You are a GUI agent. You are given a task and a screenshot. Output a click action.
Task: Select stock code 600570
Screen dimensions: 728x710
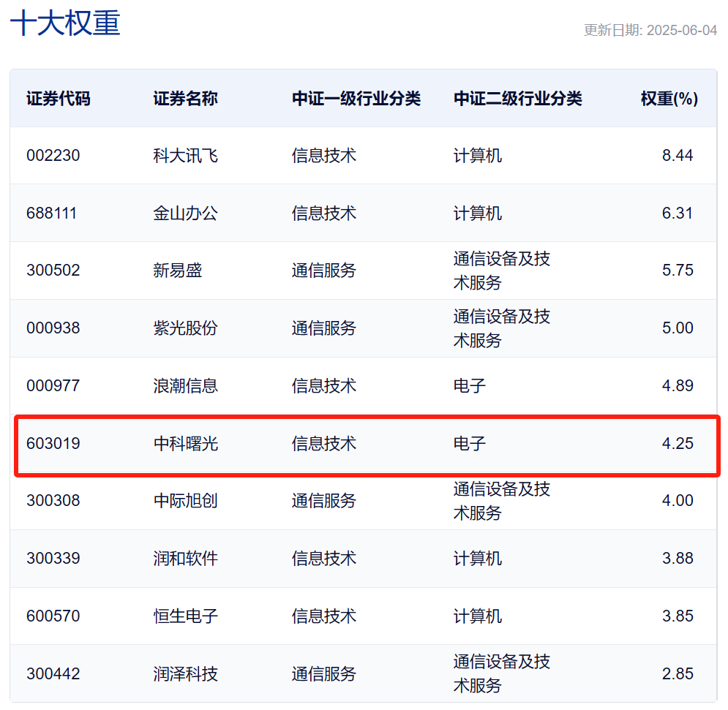pos(53,616)
